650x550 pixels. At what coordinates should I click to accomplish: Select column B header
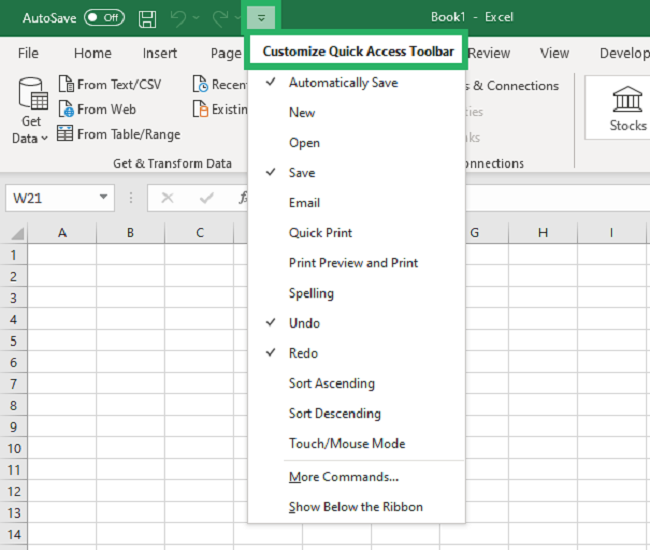(x=130, y=233)
